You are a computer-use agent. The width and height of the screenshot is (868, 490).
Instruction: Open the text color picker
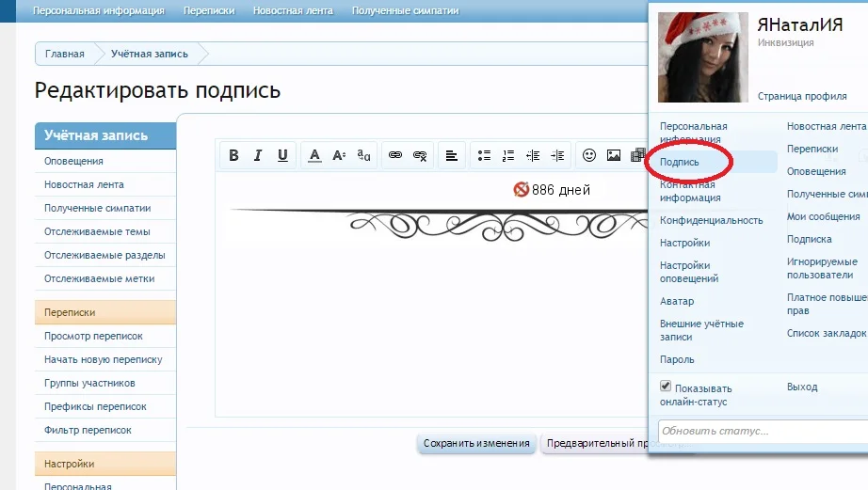click(x=315, y=155)
